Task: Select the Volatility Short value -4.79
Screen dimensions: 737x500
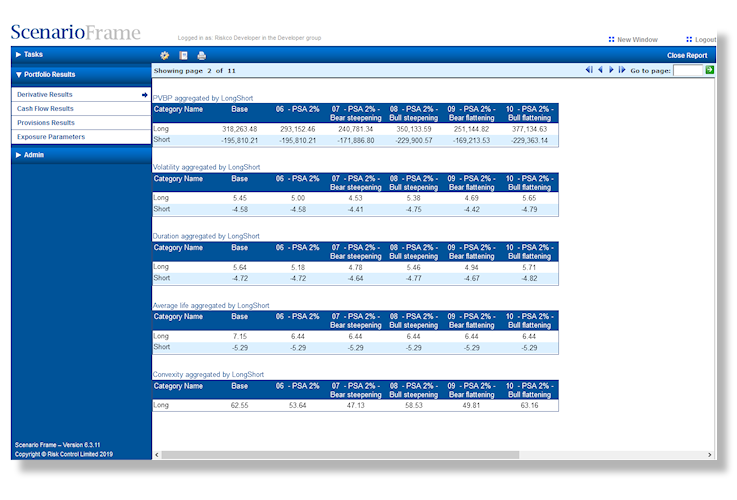Action: tap(529, 209)
